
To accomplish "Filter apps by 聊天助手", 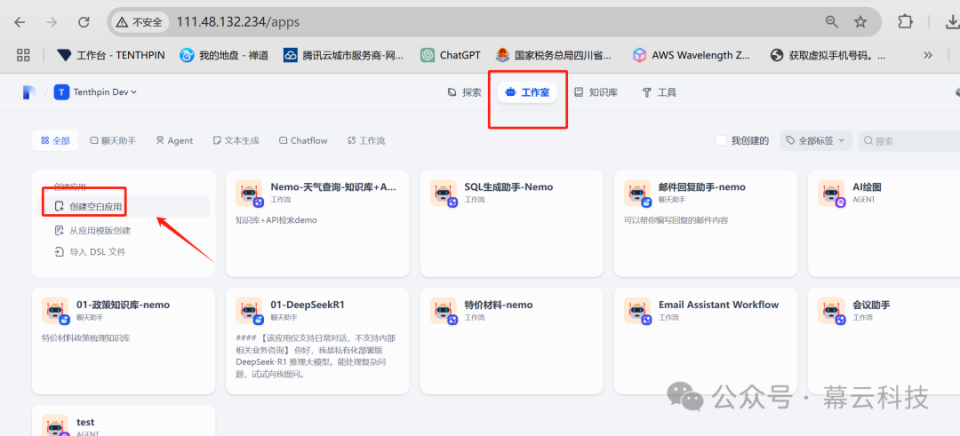I will [113, 140].
